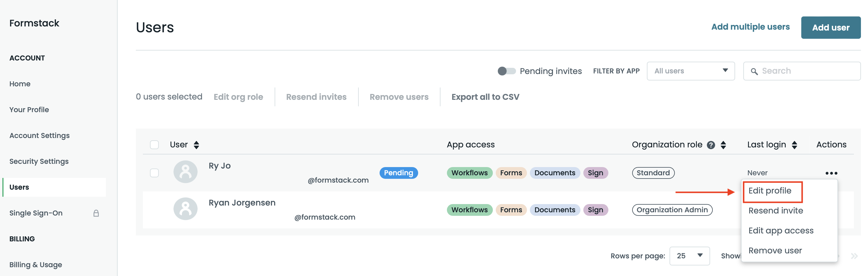The height and width of the screenshot is (276, 868).
Task: Sort by Organization role column arrows
Action: 723,145
